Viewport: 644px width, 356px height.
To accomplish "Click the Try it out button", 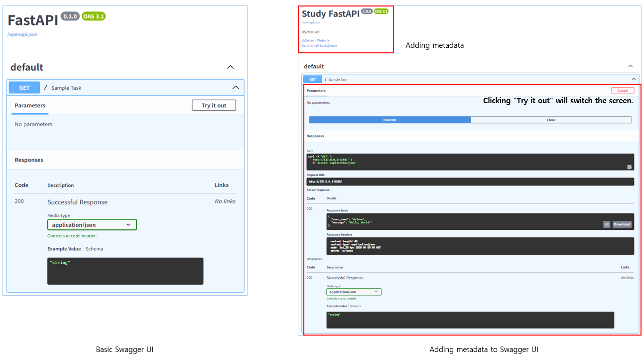I will (x=214, y=105).
